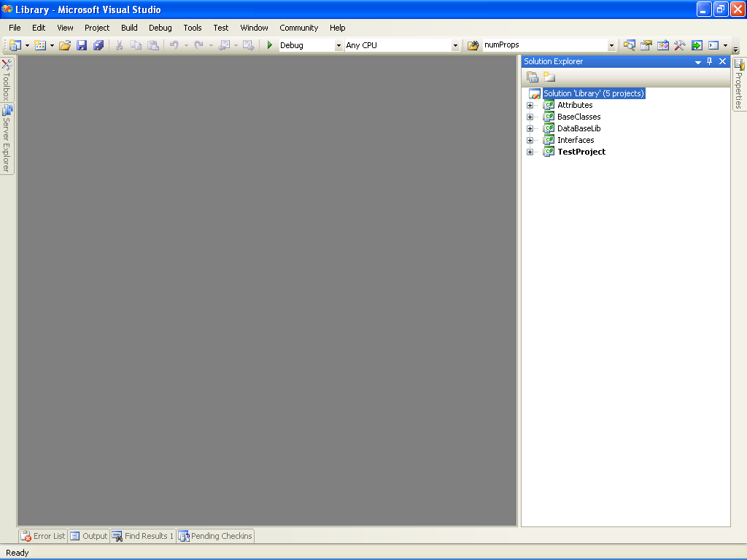Click the New Project toolbar icon

pos(15,45)
